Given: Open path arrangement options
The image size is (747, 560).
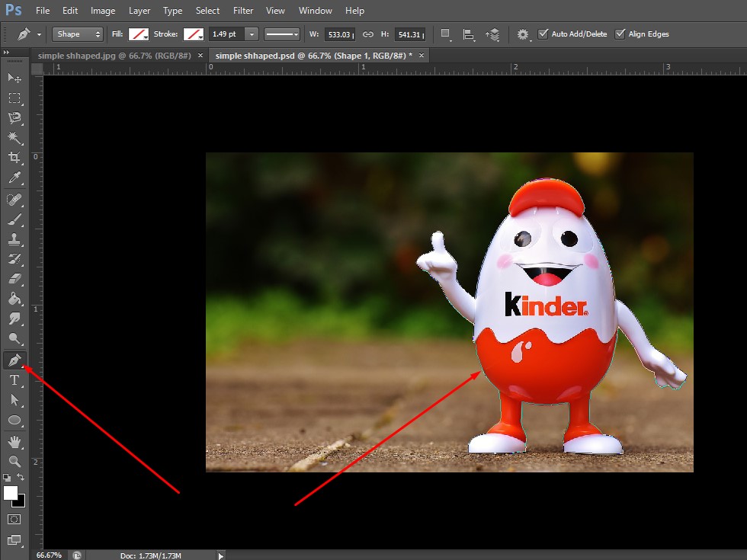Looking at the screenshot, I should coord(492,34).
